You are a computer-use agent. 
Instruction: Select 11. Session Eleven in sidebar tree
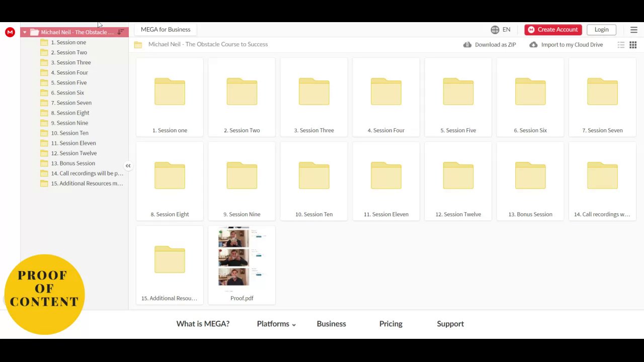pyautogui.click(x=74, y=143)
